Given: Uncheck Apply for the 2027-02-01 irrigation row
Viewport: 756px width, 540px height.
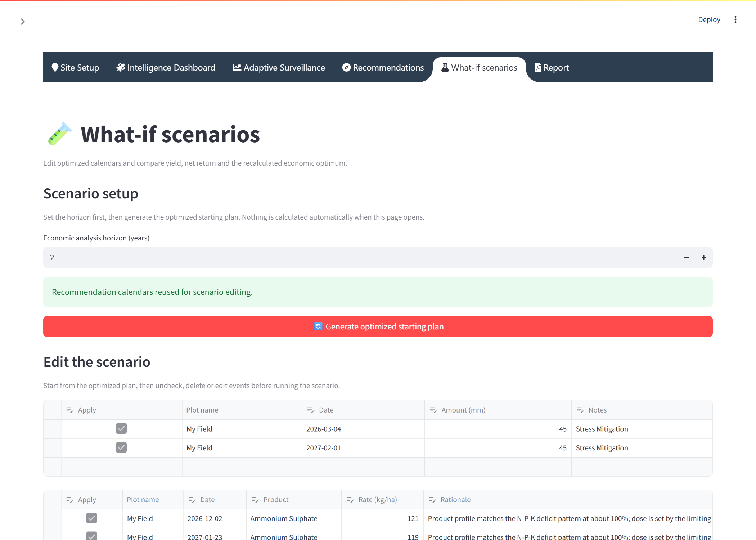Looking at the screenshot, I should point(121,447).
